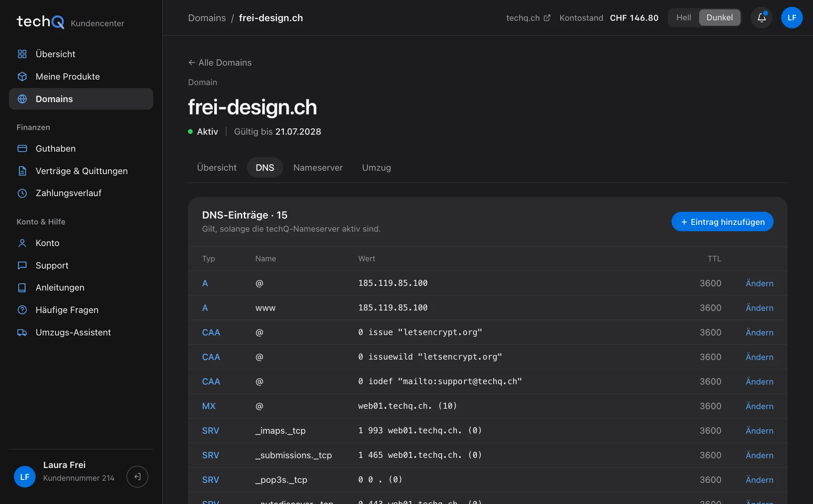Click Ändern for the www A record
Screen dimensions: 813x504
pyautogui.click(x=759, y=308)
